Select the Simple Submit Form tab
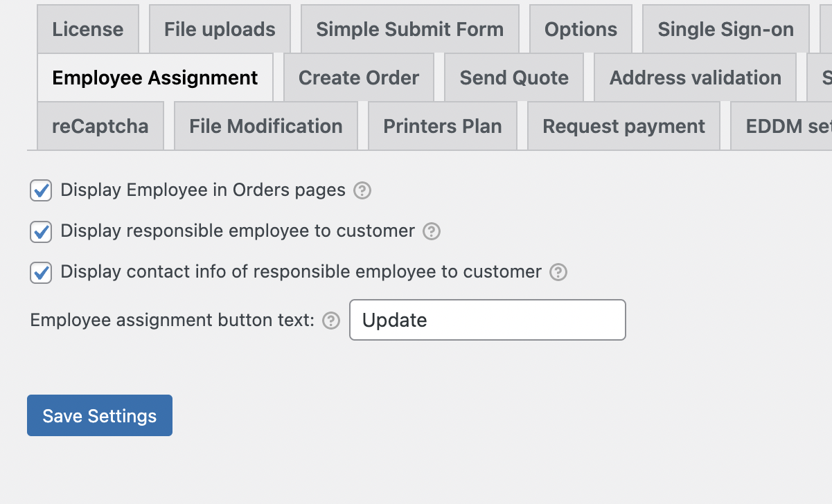The width and height of the screenshot is (832, 504). [409, 29]
